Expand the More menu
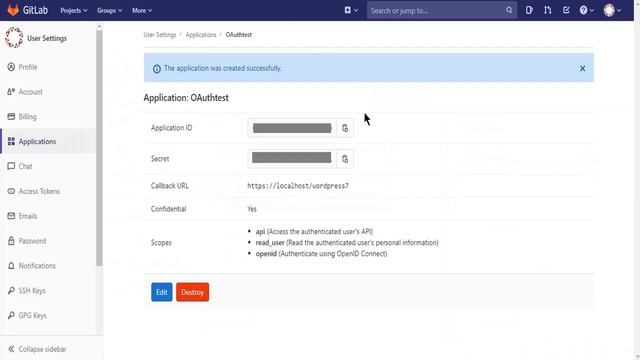The width and height of the screenshot is (640, 360). pyautogui.click(x=142, y=11)
